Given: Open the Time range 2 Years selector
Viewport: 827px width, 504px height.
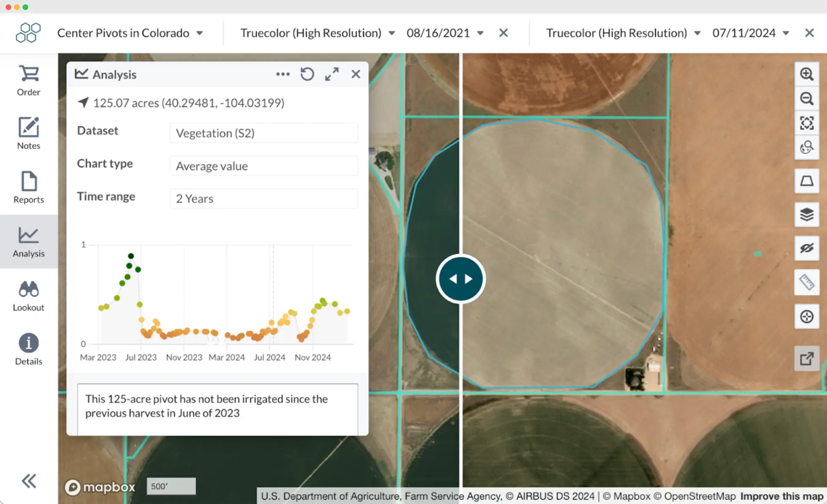Looking at the screenshot, I should 264,199.
